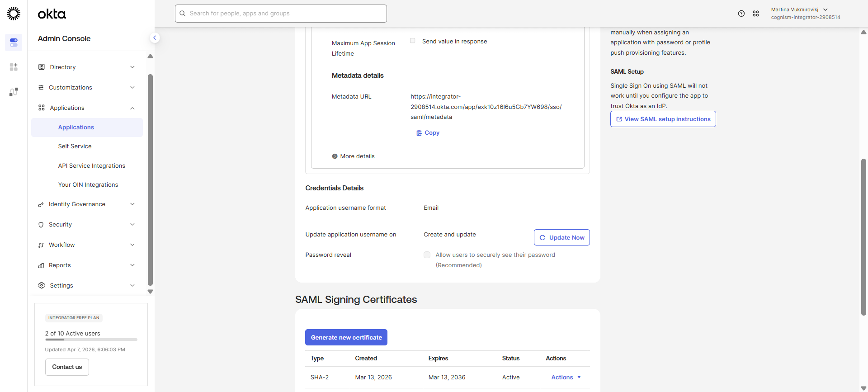Toggle the allow password reveal checkbox
Screen dimensions: 868x392
click(x=427, y=255)
